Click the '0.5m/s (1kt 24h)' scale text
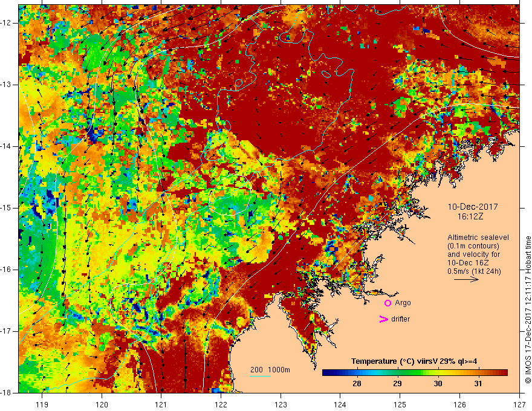Viewport: 532px width, 411px height. (x=474, y=271)
